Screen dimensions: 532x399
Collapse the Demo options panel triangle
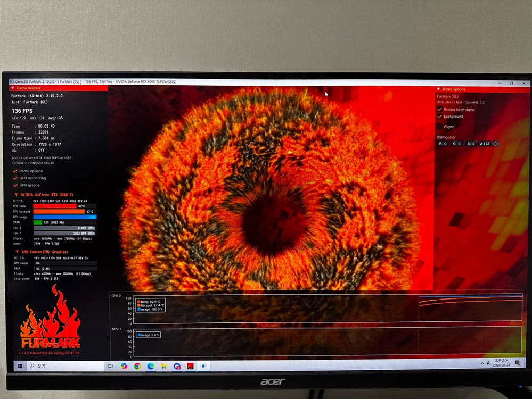[x=438, y=89]
